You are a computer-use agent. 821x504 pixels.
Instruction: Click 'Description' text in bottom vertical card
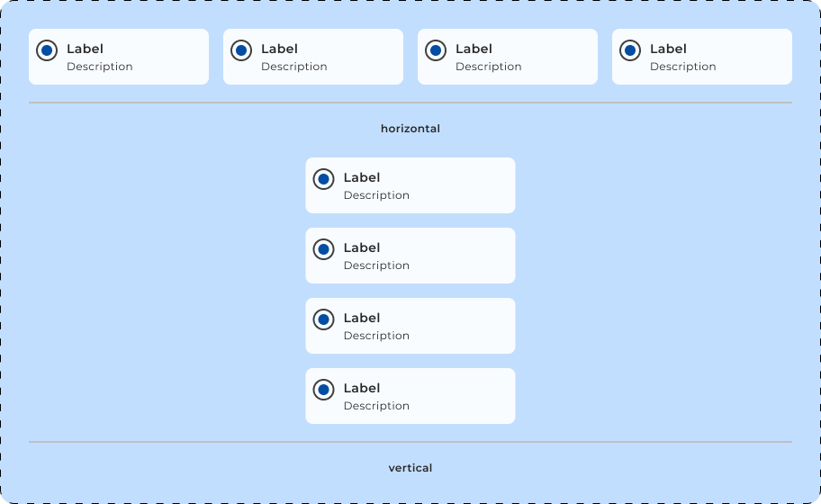(x=376, y=406)
